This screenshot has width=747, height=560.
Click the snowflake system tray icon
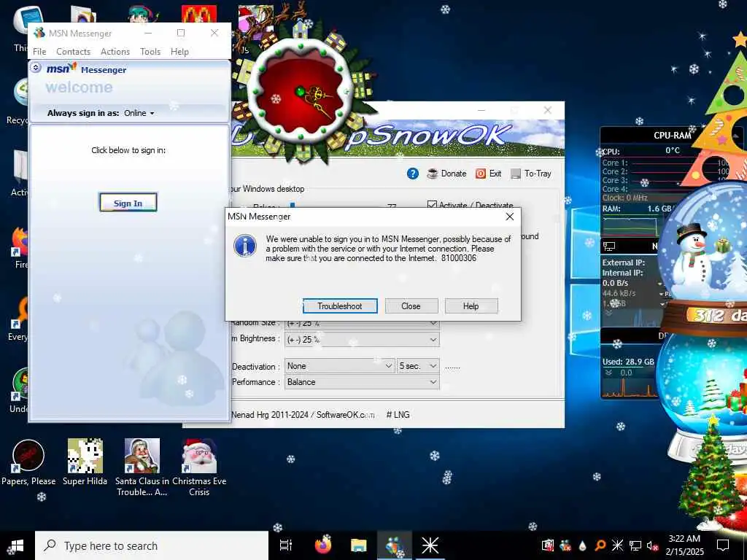tap(617, 545)
